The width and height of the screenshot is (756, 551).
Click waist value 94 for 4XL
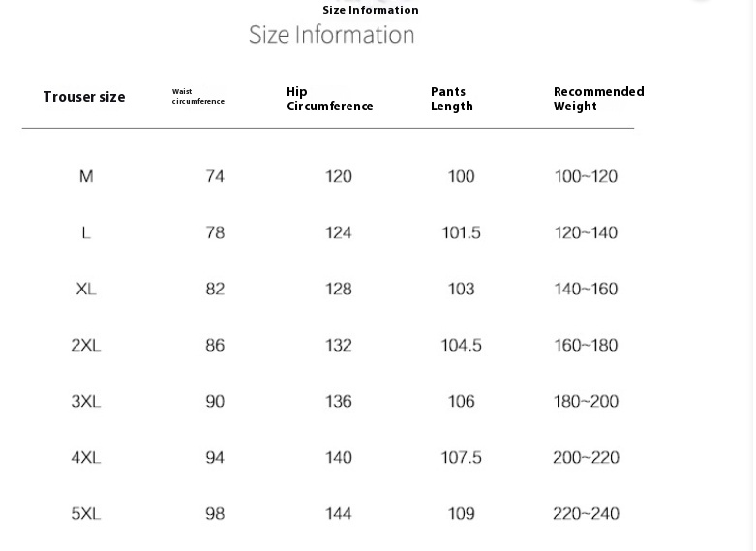point(215,457)
